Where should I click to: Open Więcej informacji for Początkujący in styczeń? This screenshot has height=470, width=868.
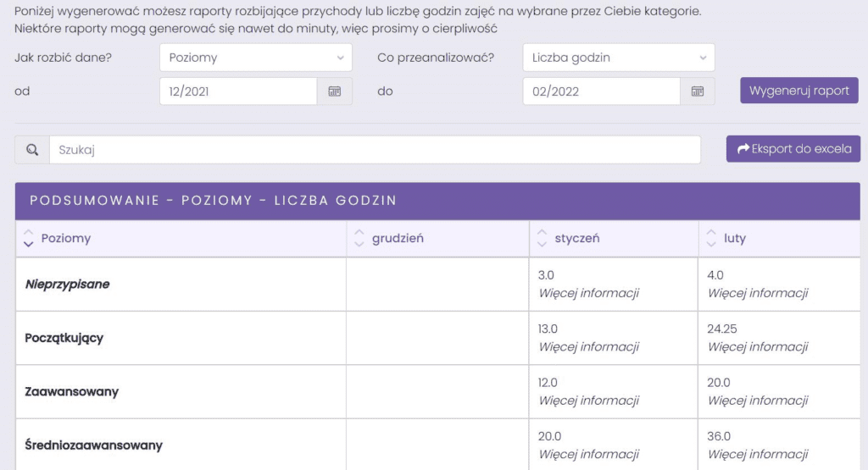tap(589, 346)
